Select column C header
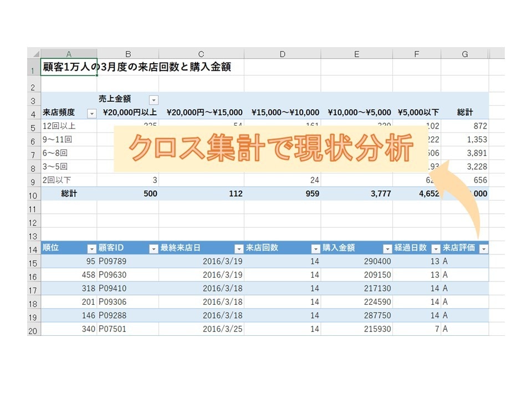This screenshot has height=399, width=532. click(201, 54)
